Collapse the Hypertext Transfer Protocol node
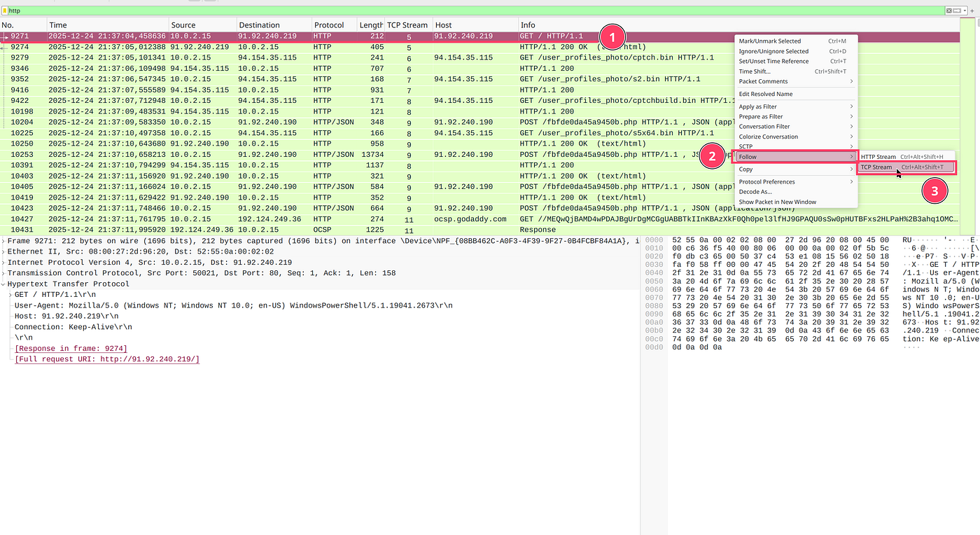This screenshot has width=980, height=535. tap(3, 284)
